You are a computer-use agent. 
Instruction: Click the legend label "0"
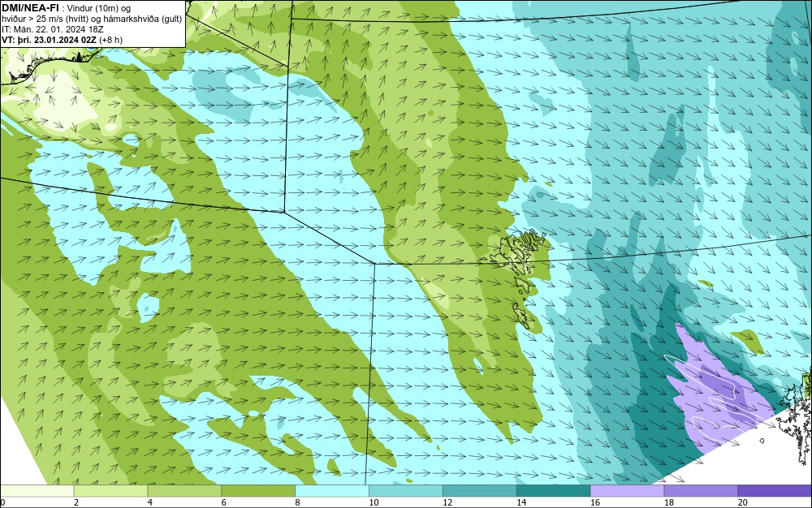coord(2,502)
